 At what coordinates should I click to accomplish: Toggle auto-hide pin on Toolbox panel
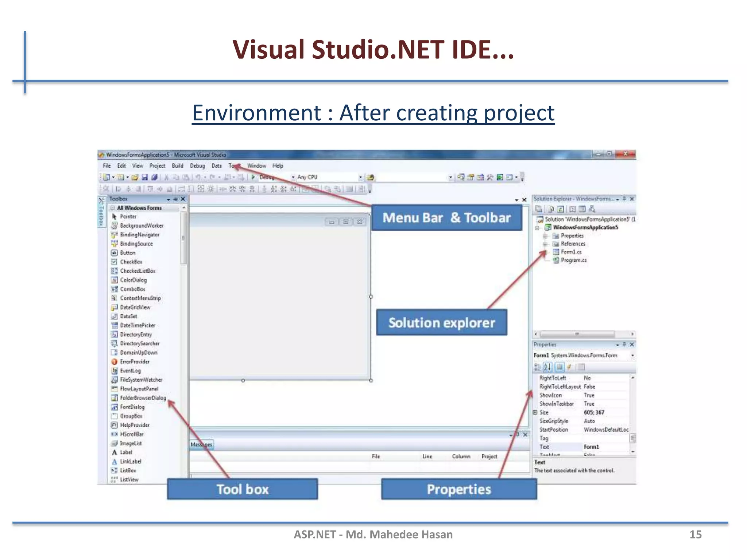tap(175, 199)
